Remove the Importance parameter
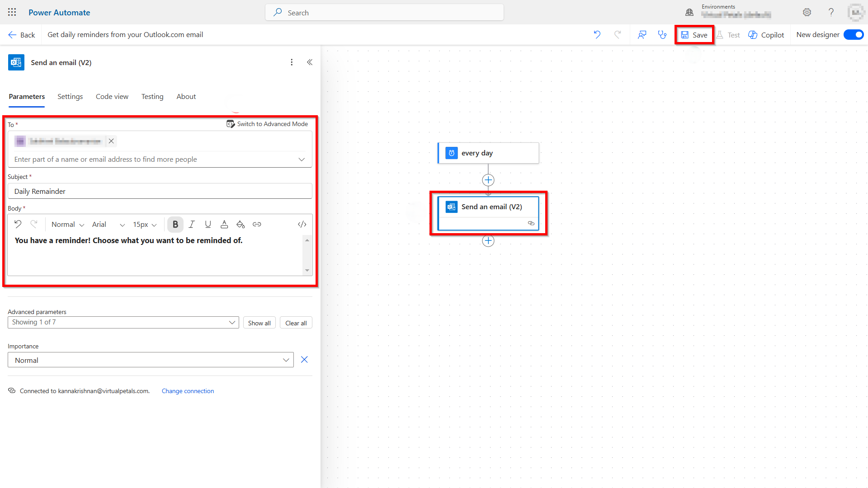The width and height of the screenshot is (868, 488). [x=304, y=360]
